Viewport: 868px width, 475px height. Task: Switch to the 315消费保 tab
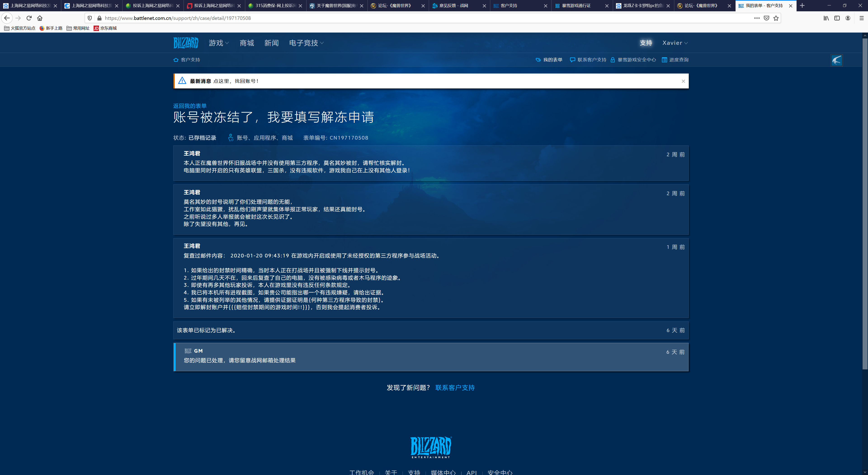276,5
